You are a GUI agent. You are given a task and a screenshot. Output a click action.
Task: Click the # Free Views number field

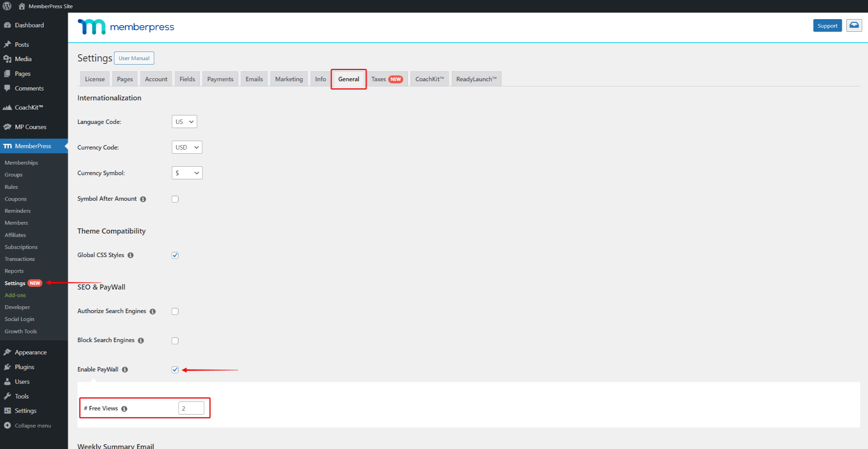pyautogui.click(x=191, y=408)
